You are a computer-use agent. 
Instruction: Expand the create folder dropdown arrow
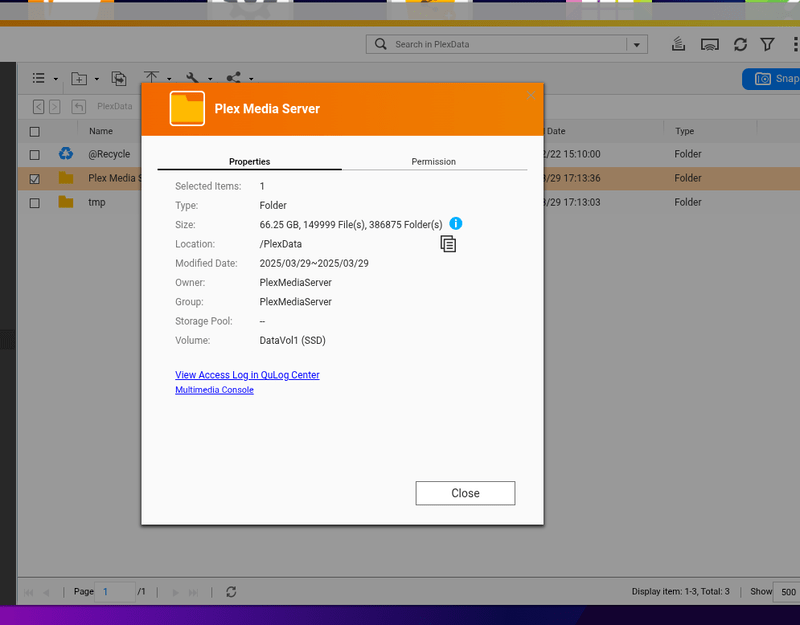[96, 79]
